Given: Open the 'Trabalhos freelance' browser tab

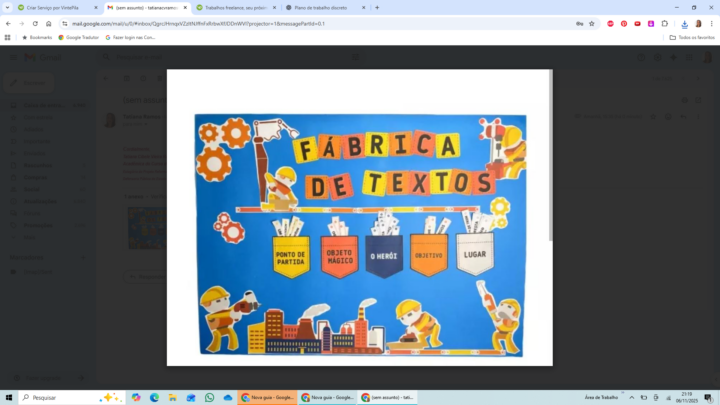Looking at the screenshot, I should [235, 7].
